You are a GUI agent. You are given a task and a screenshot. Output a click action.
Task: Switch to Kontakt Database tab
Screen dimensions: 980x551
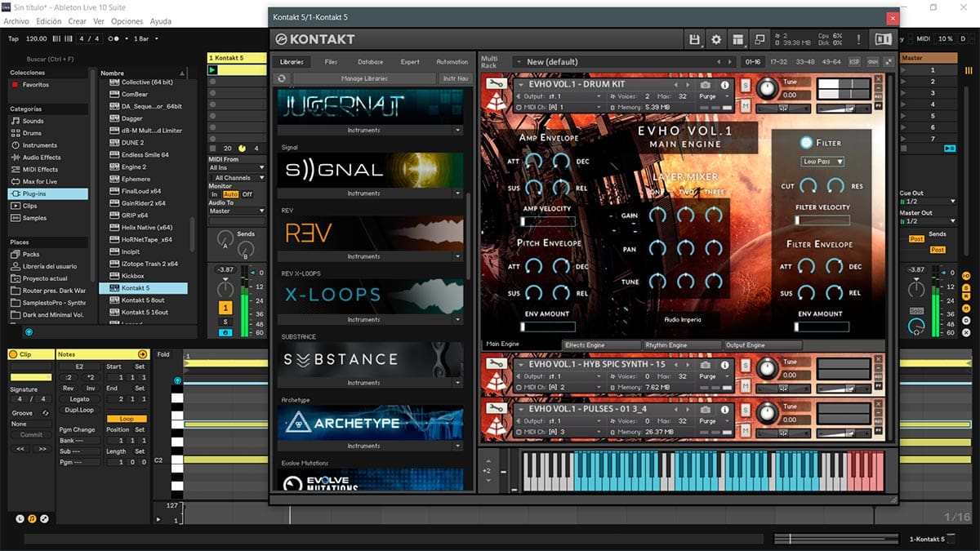(x=370, y=62)
